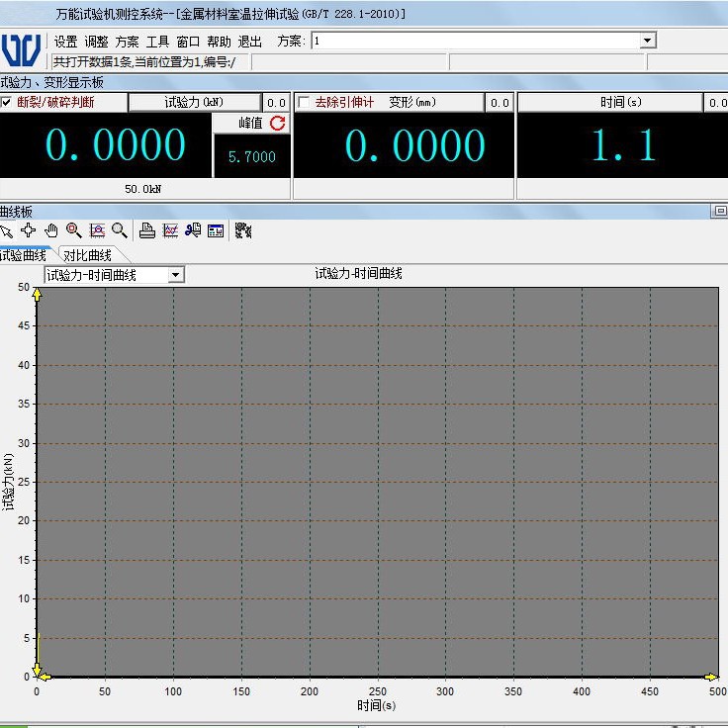Image resolution: width=728 pixels, height=728 pixels.
Task: Click the peak value 5.7000 display
Action: tap(251, 156)
